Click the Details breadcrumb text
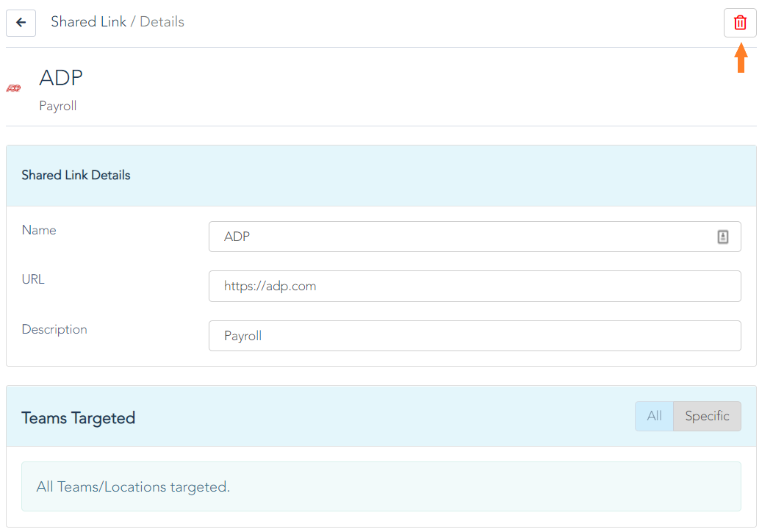The image size is (773, 532). [x=162, y=22]
